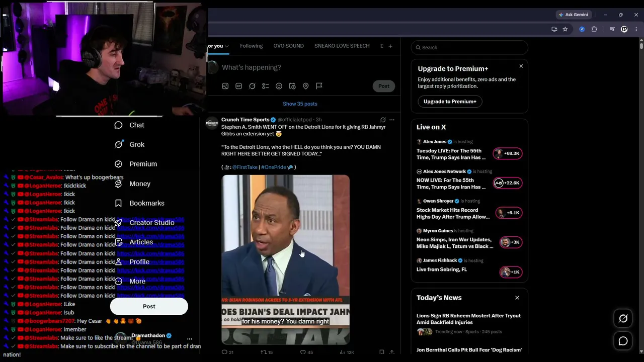Open Chat from the X sidebar
The height and width of the screenshot is (362, 644).
point(129,125)
